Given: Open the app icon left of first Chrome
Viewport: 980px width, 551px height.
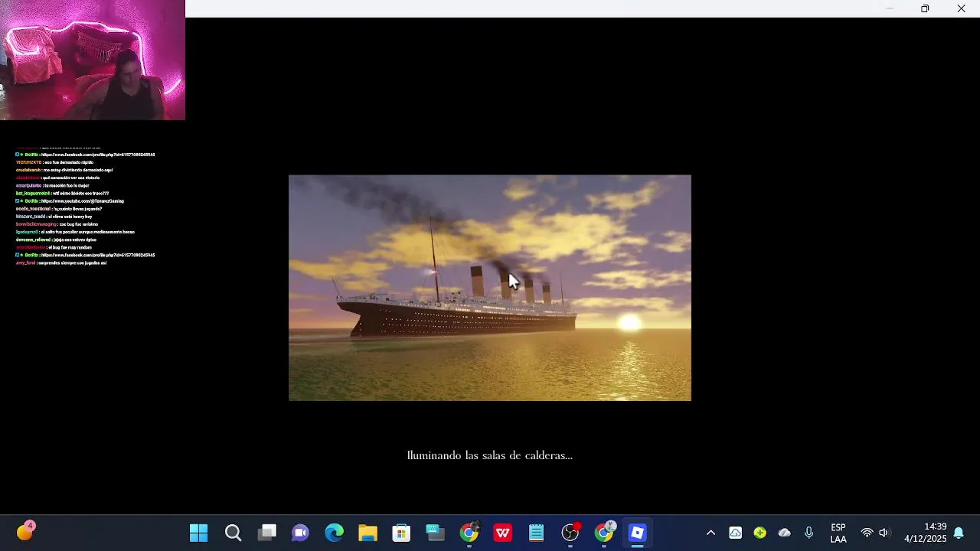Looking at the screenshot, I should (435, 533).
